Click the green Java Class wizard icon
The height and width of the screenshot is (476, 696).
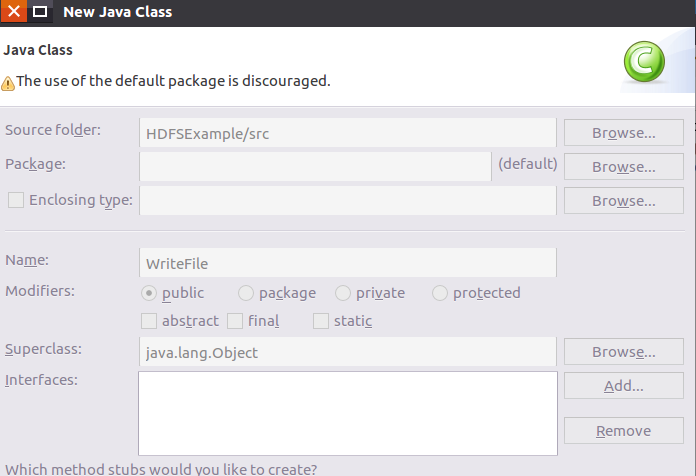643,64
